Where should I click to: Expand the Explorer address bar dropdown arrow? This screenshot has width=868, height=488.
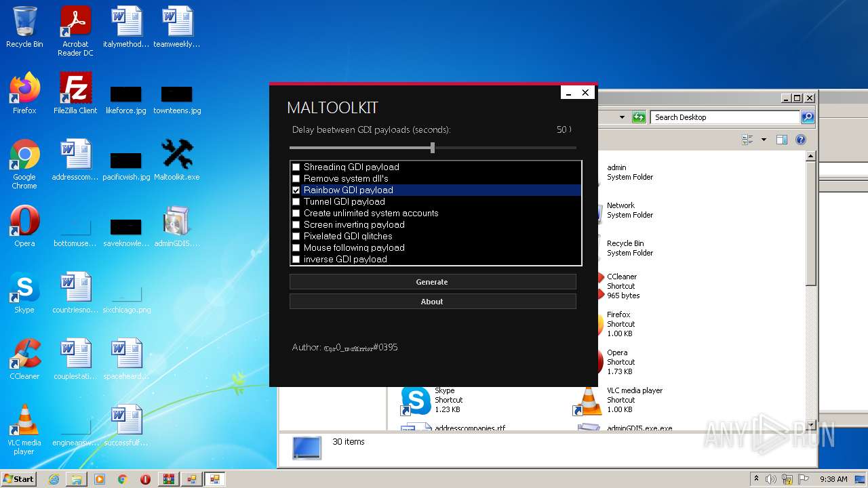[622, 117]
